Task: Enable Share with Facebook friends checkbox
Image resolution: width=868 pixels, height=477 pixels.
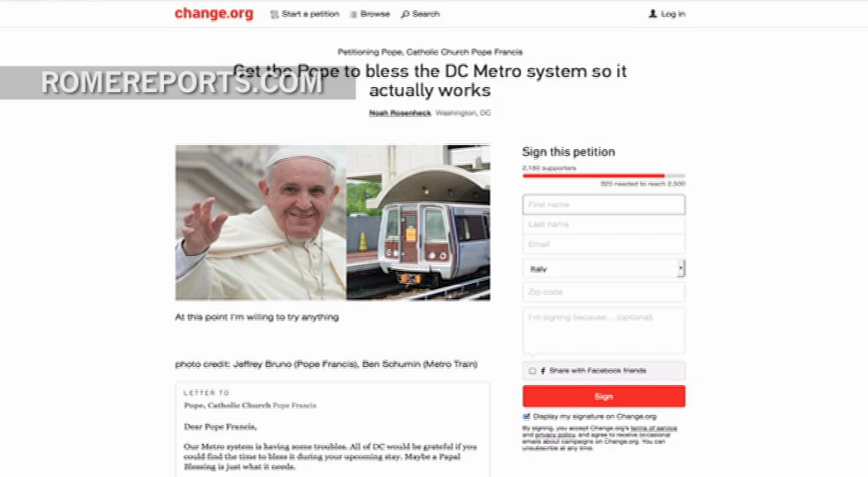Action: [533, 371]
